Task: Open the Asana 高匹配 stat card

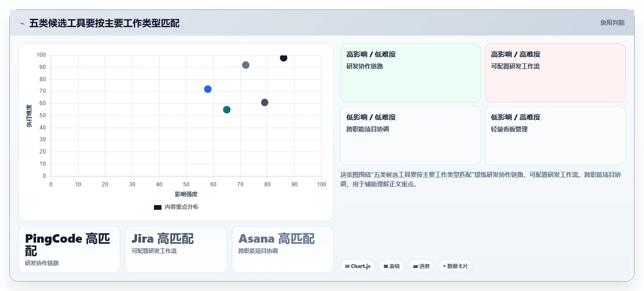Action: pos(283,249)
